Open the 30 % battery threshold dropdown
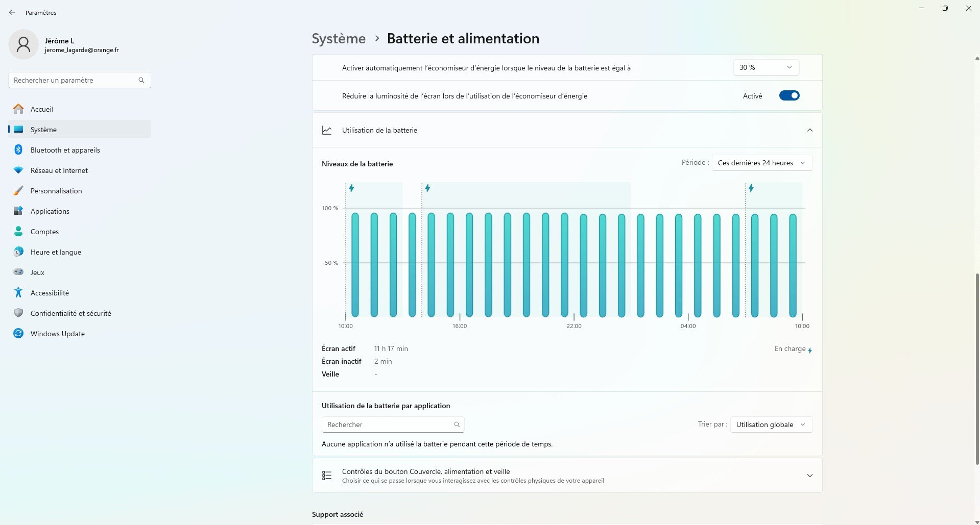 coord(766,67)
